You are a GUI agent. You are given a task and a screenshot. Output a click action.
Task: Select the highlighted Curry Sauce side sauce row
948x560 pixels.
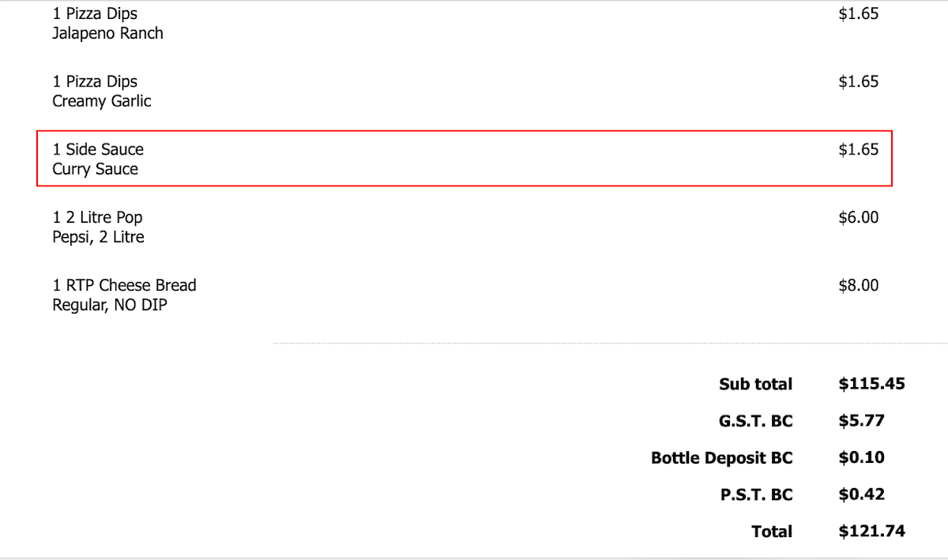click(x=465, y=159)
